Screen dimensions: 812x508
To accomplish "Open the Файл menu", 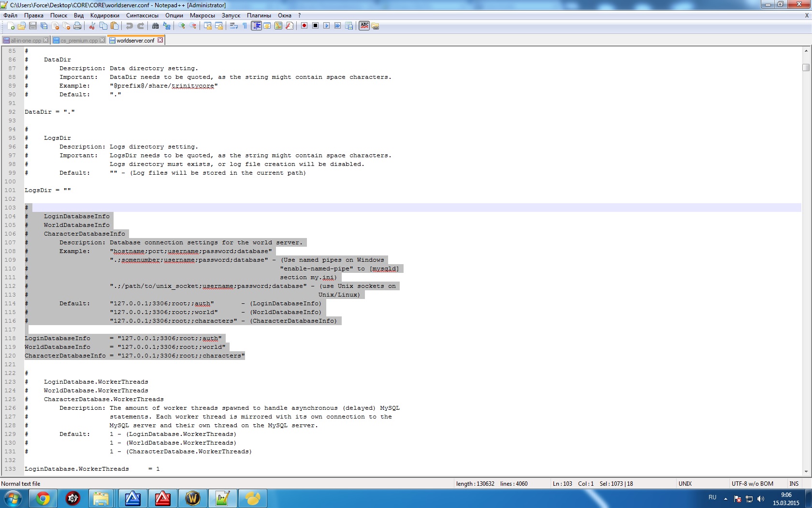I will point(10,15).
